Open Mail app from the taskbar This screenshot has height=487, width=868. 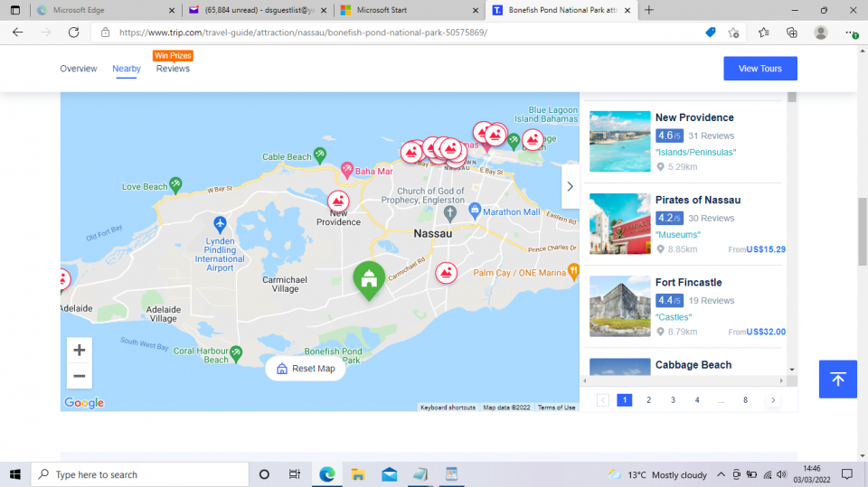coord(389,474)
